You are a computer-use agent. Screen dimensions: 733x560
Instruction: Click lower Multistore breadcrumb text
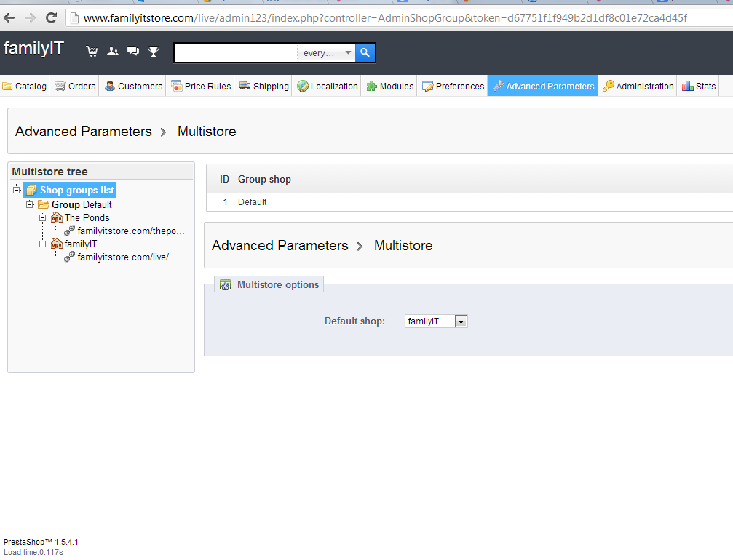pos(403,246)
